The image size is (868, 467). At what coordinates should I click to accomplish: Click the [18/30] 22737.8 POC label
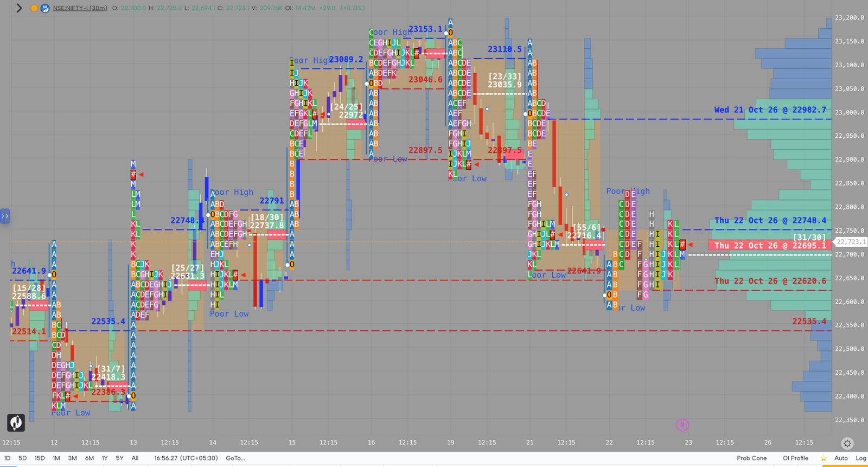tap(267, 221)
